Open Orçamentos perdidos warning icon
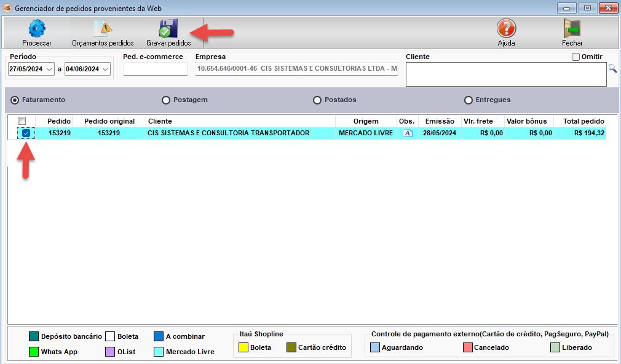The width and height of the screenshot is (621, 364). (x=102, y=29)
